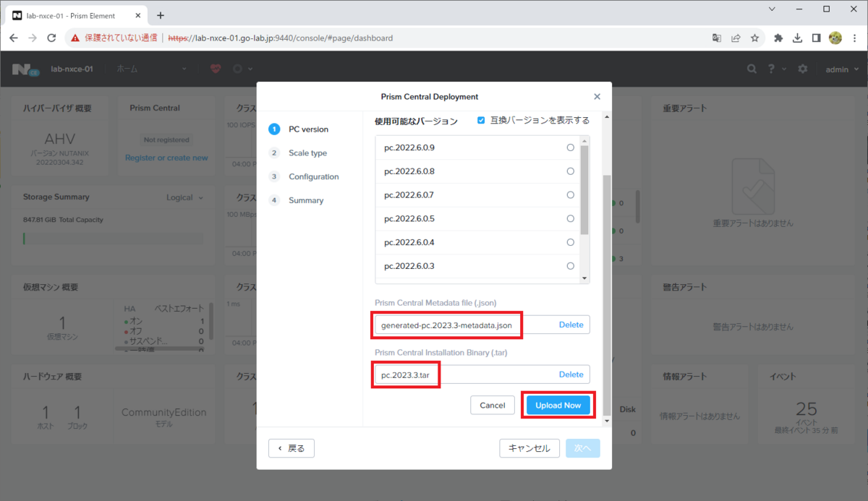Viewport: 868px width, 501px height.
Task: Open the browser downloads icon
Action: [797, 38]
